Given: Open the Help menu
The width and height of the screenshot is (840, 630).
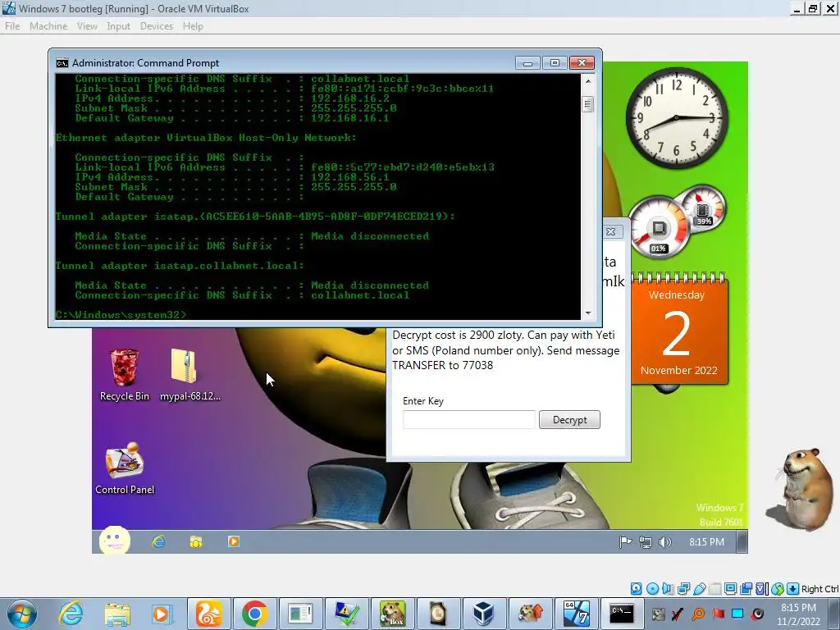Looking at the screenshot, I should [193, 26].
